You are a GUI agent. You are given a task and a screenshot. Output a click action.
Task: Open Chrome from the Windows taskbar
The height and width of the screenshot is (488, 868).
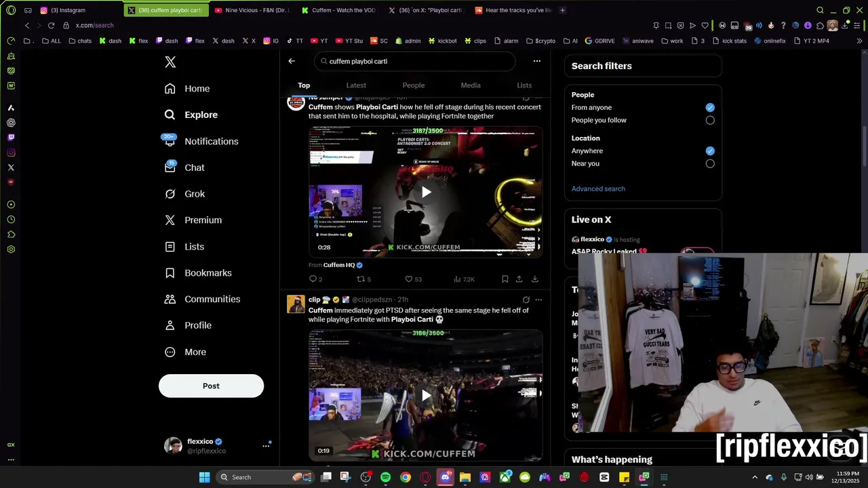point(406,477)
